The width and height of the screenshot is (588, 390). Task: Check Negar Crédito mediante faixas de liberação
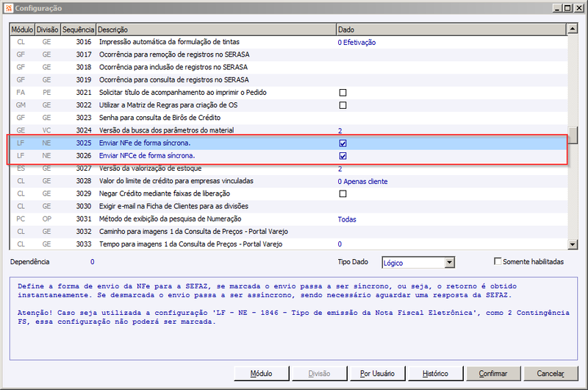343,194
